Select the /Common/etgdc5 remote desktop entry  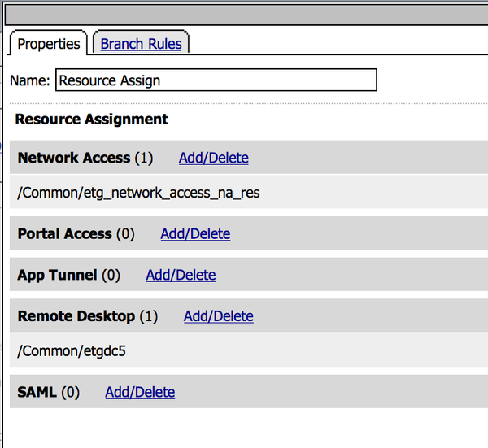coord(72,351)
